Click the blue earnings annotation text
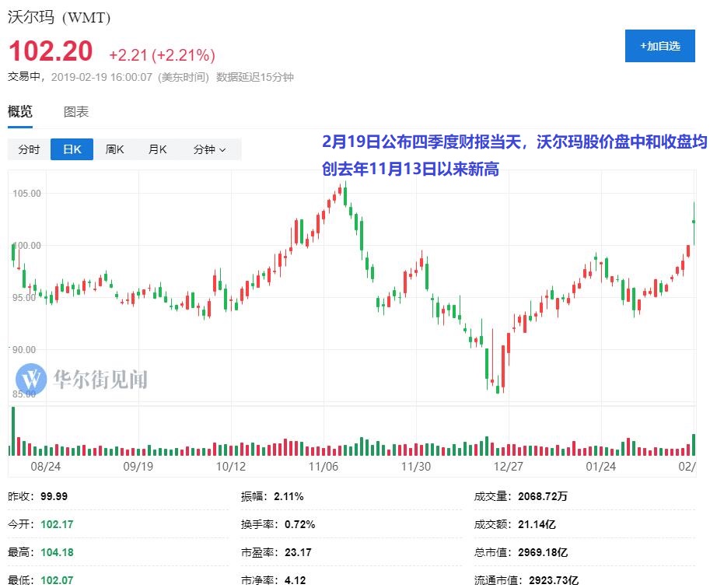 (x=514, y=155)
